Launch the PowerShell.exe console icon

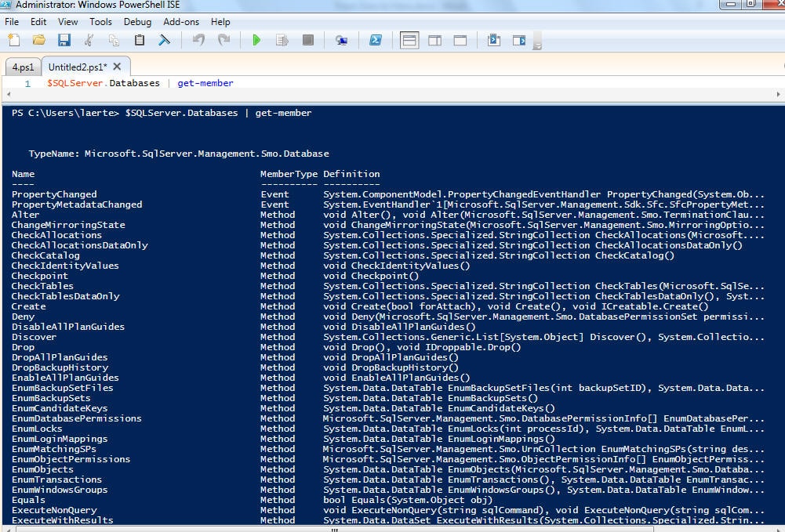(376, 40)
